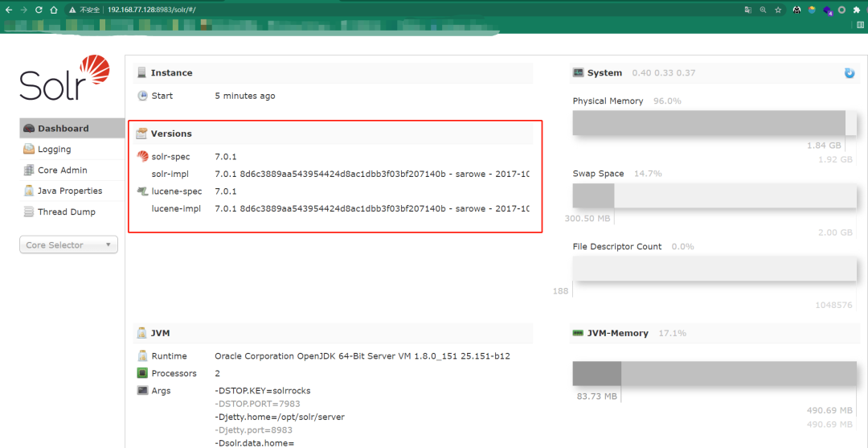Open the Dashboard menu item
This screenshot has width=868, height=448.
pyautogui.click(x=72, y=129)
